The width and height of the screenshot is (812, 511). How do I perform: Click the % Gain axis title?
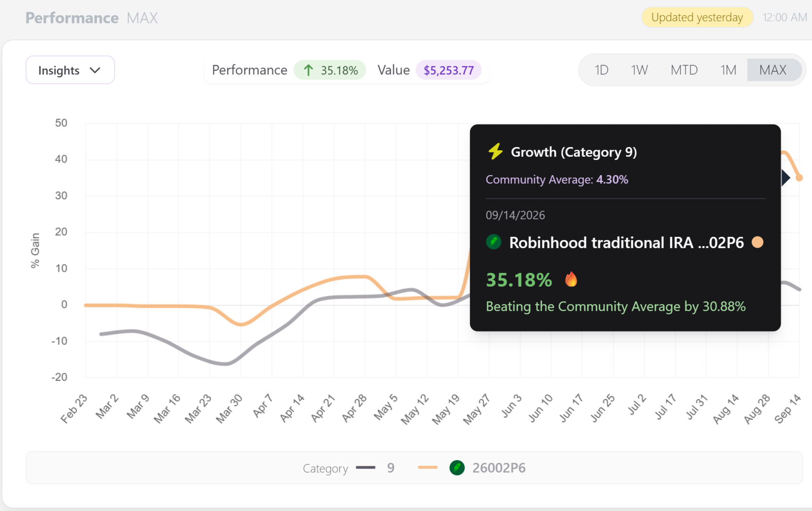(35, 250)
